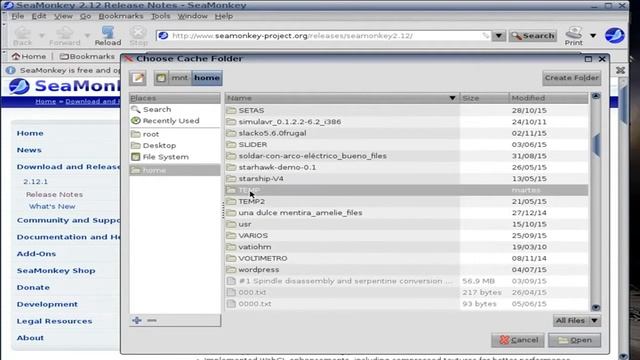Click the SeaMonkey throbber logo icon
The height and width of the screenshot is (360, 640).
(x=615, y=36)
